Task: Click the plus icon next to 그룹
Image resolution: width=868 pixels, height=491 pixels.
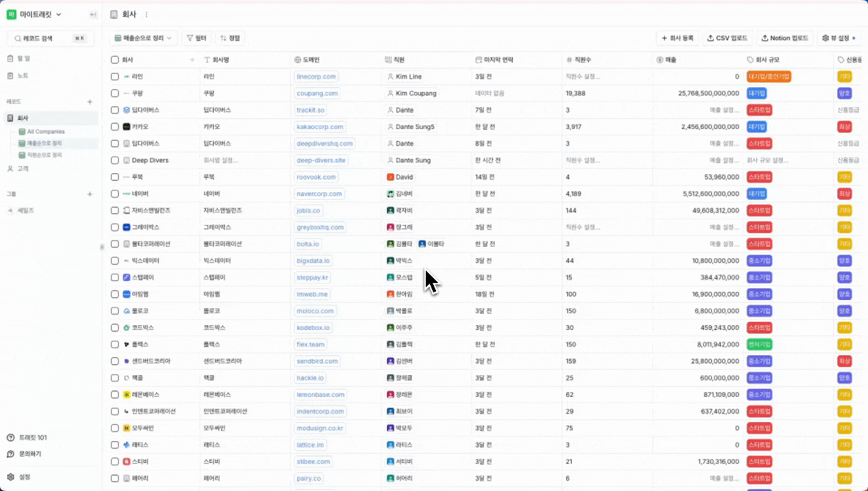Action: tap(89, 194)
